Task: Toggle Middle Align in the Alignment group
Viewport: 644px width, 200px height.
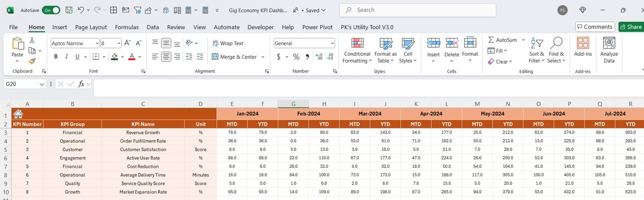Action: click(x=167, y=43)
